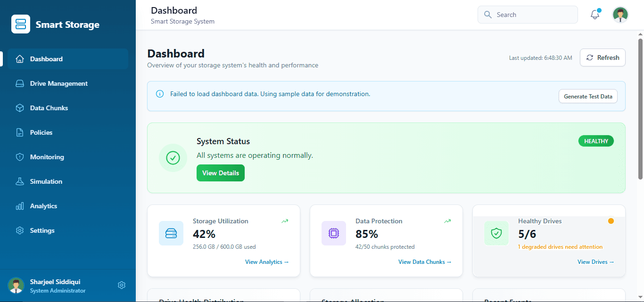
Task: Open Drive Management from sidebar
Action: [59, 83]
